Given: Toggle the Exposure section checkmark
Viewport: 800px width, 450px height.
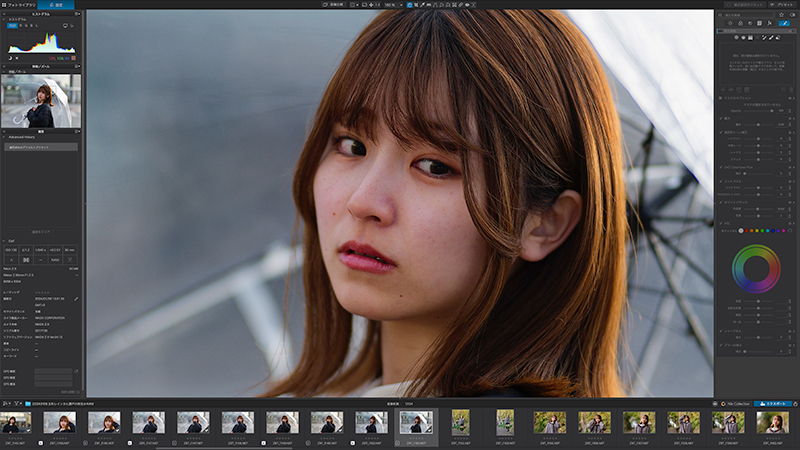Looking at the screenshot, I should coord(721,118).
